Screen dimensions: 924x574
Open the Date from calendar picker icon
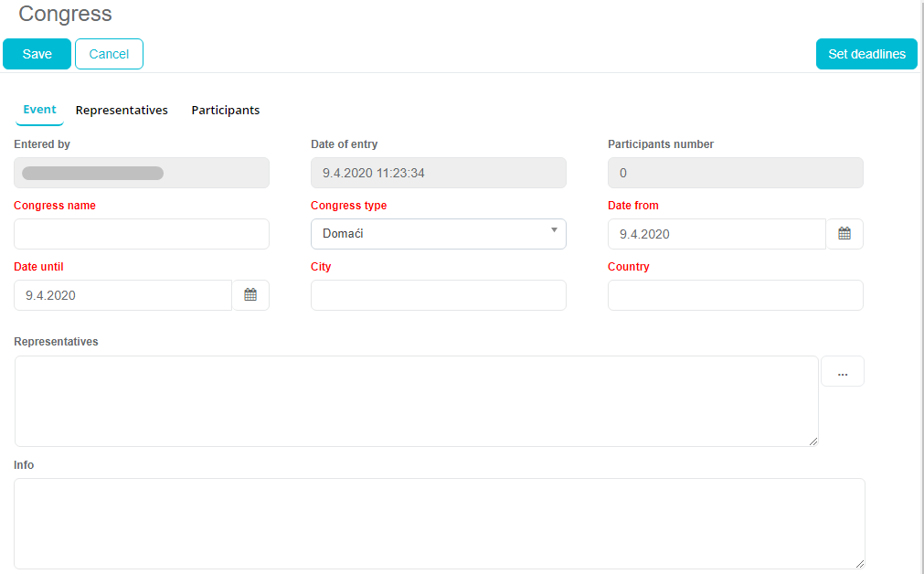844,234
